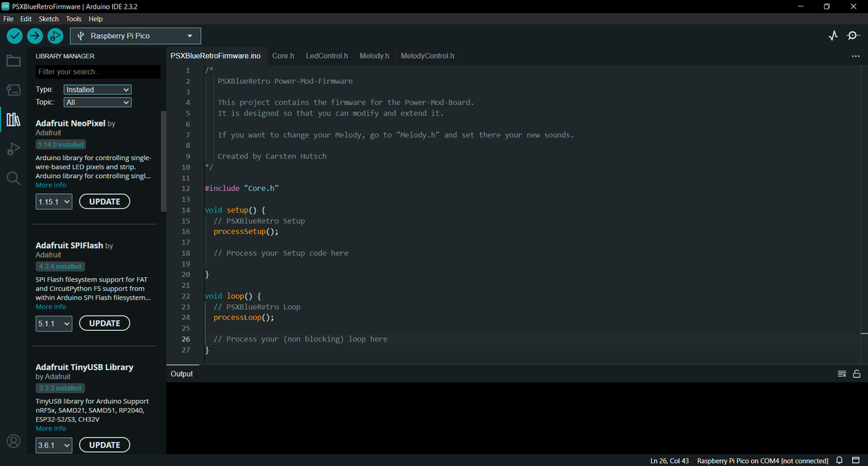Switch to the MelodyControl.h tab
The image size is (868, 466).
point(427,56)
